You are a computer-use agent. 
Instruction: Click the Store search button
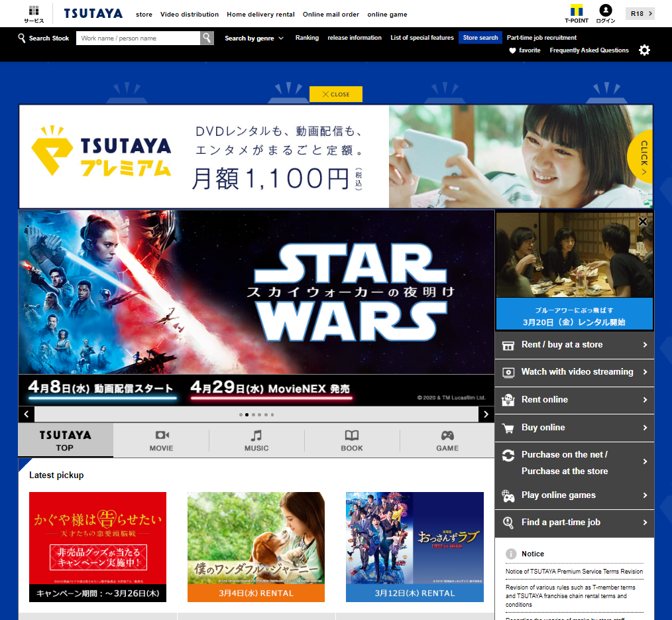pos(480,38)
